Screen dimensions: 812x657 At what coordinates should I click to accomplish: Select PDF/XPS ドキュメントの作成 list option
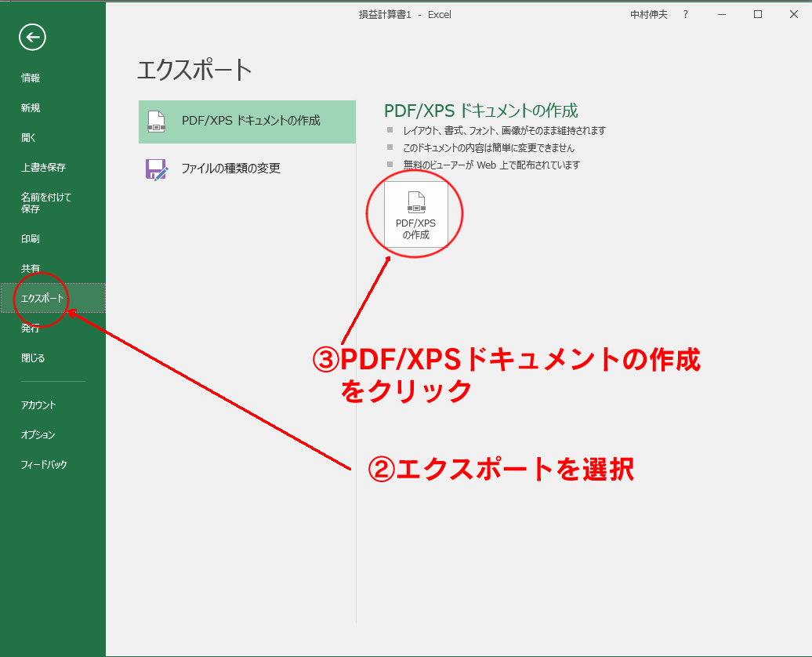247,122
